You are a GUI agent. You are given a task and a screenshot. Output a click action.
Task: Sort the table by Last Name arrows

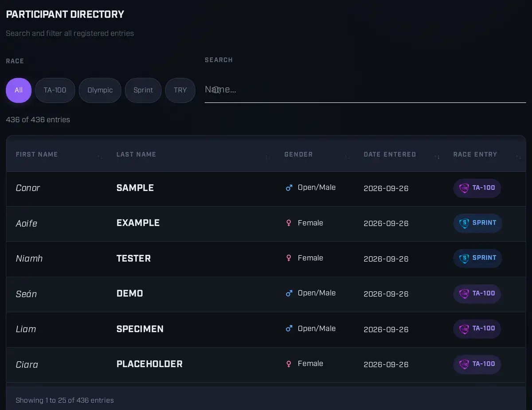tap(268, 157)
